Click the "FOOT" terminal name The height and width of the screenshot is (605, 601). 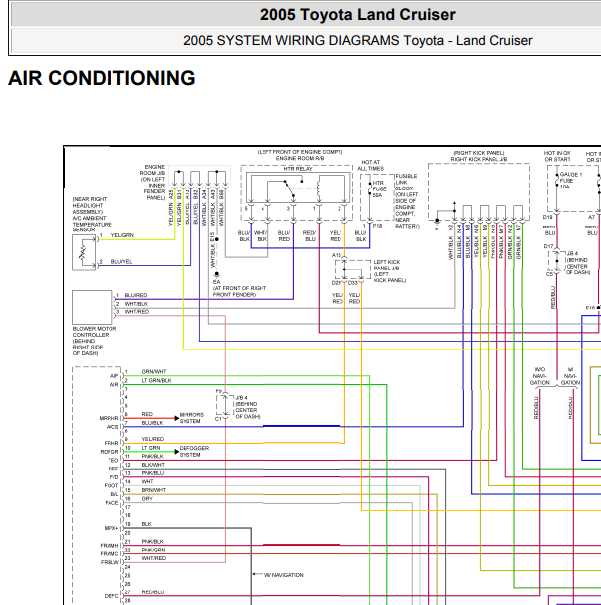[x=111, y=485]
